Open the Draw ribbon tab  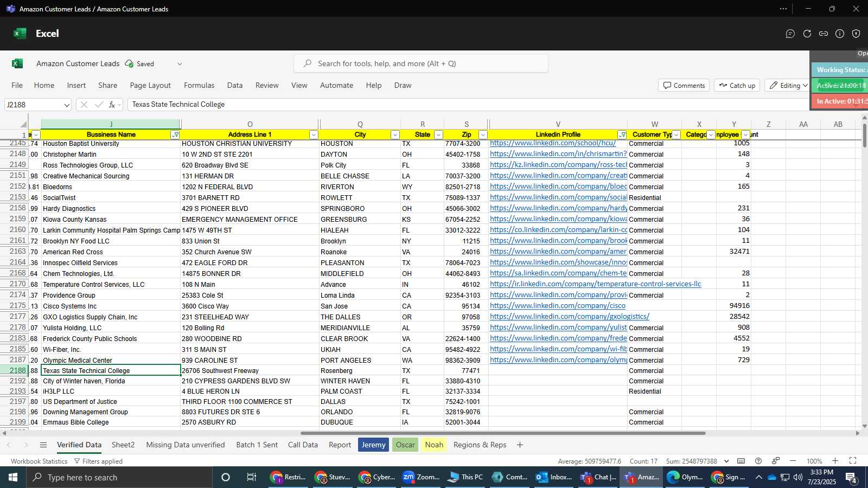tap(403, 86)
